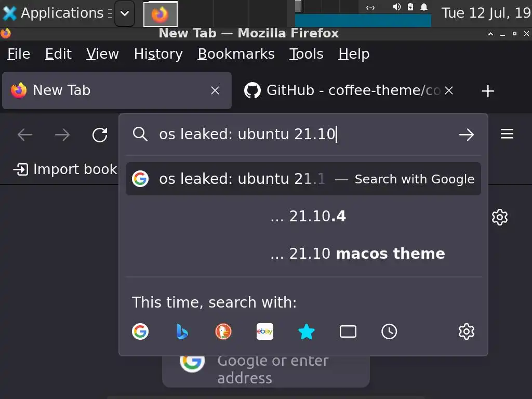Screen dimensions: 532x399
Task: Select the "21.10.4" search suggestion
Action: (x=308, y=216)
